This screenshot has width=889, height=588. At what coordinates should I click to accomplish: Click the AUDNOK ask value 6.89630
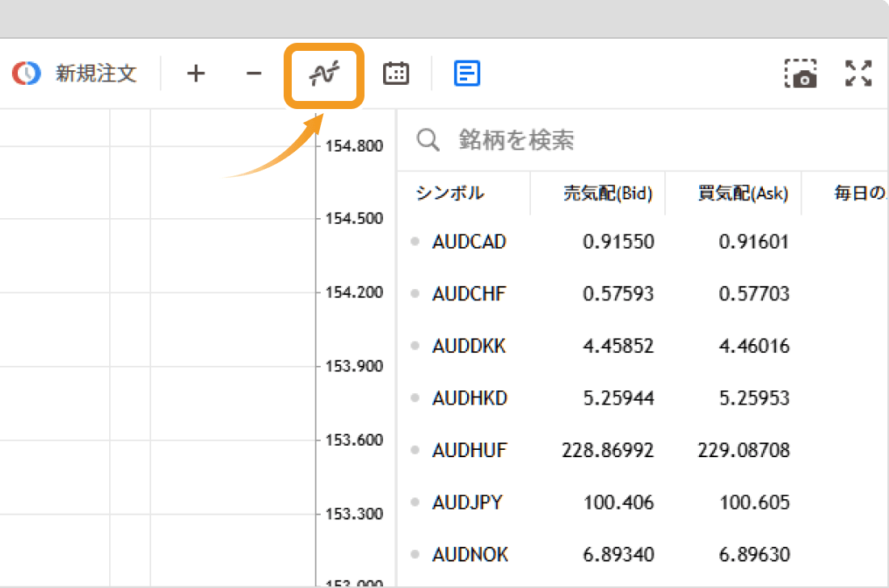754,555
